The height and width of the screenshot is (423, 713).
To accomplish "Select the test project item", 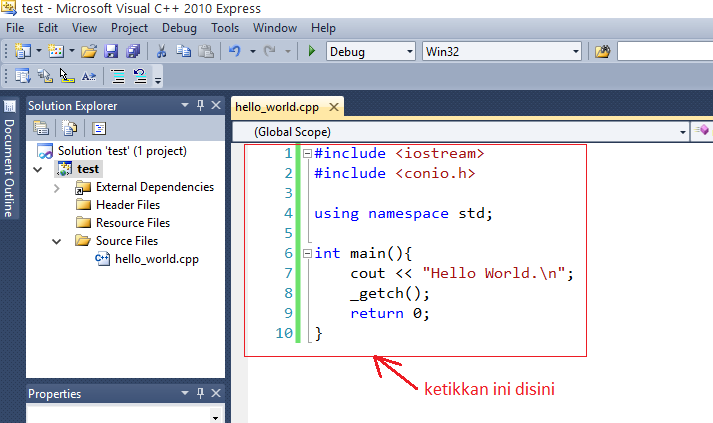I will click(88, 169).
